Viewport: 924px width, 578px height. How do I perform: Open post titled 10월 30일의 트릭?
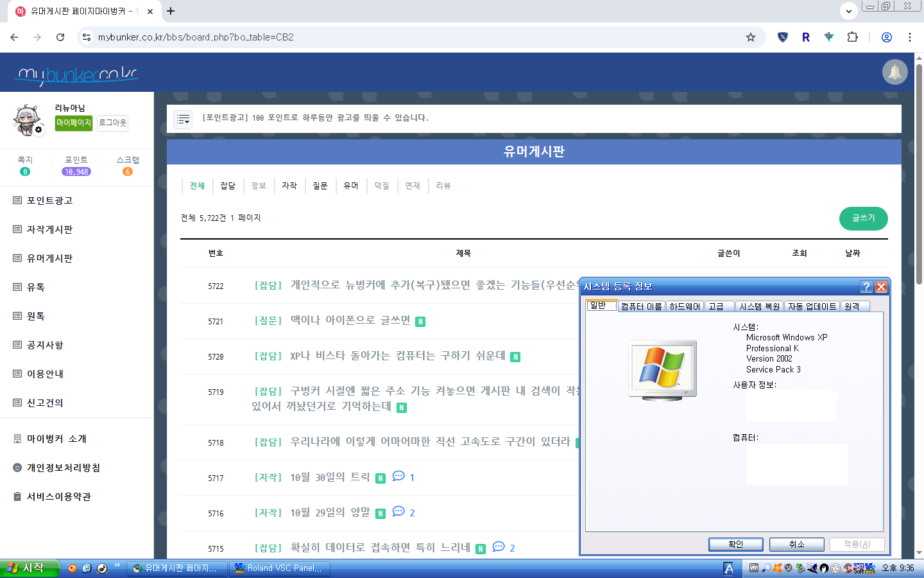point(330,477)
